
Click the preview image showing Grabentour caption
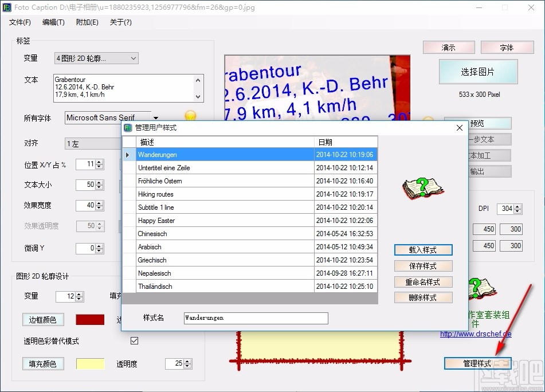click(x=317, y=88)
